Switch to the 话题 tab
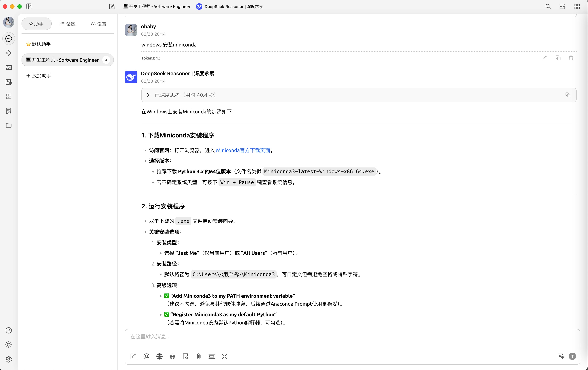588x370 pixels. pyautogui.click(x=68, y=24)
